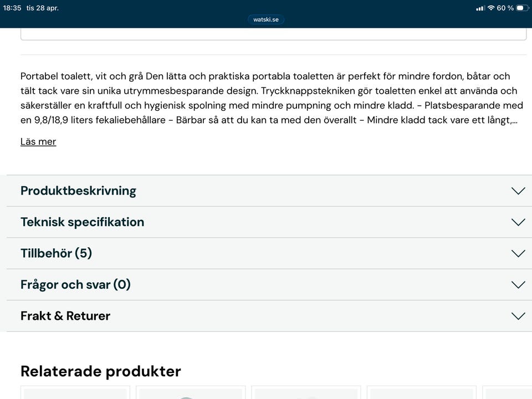Open the Produktbeskrivning section heading

pos(78,191)
